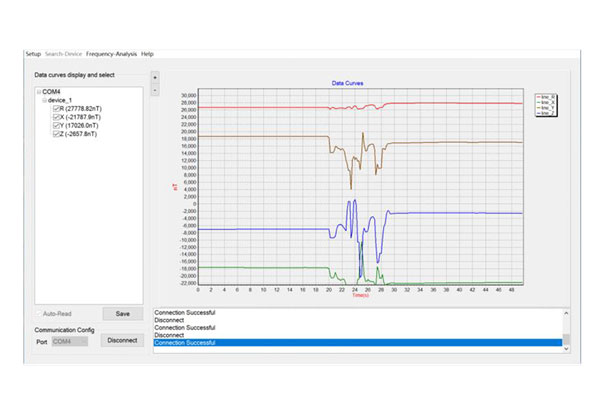Uncheck the R (27778.82nT) curve checkbox
Screen dimensions: 600x400
click(58, 109)
